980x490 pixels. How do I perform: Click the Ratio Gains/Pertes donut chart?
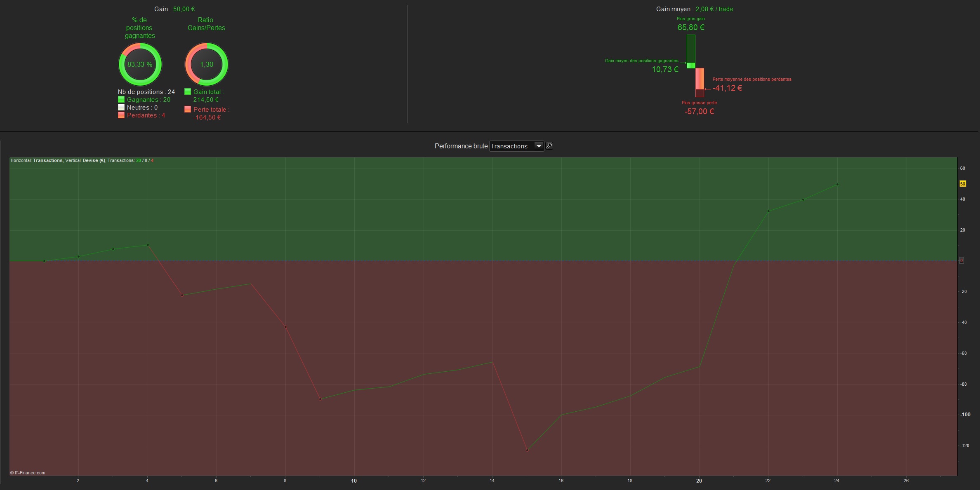(x=206, y=64)
